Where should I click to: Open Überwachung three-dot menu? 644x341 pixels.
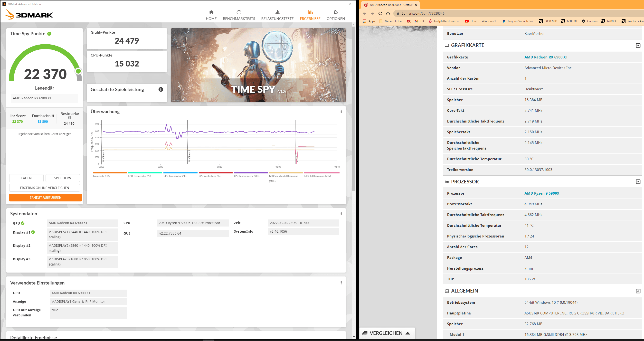[341, 112]
